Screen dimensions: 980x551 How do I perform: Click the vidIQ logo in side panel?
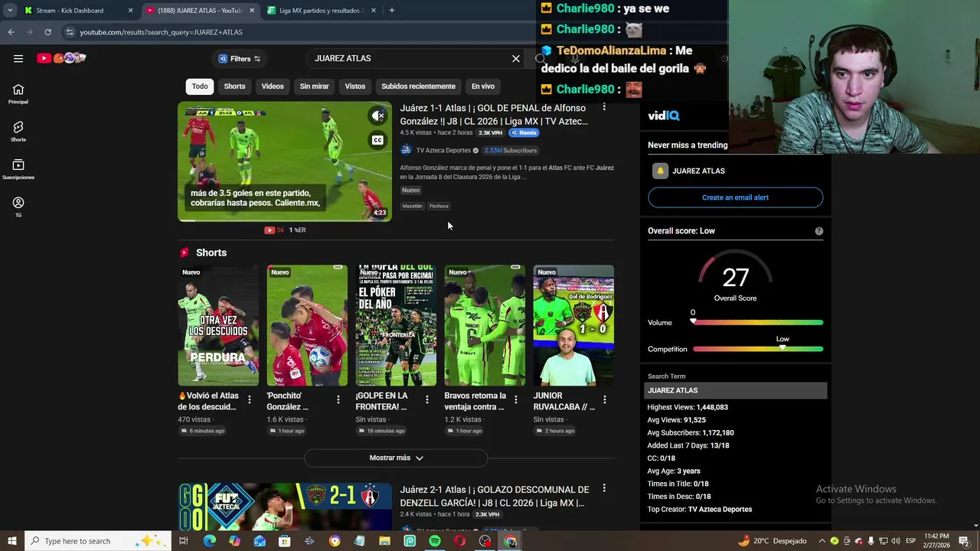pyautogui.click(x=664, y=116)
